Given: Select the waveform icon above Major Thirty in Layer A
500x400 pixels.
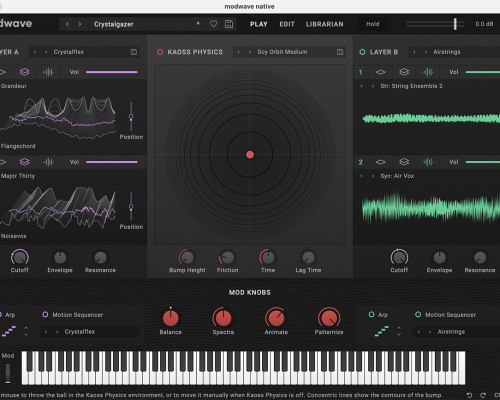Looking at the screenshot, I should [48, 162].
